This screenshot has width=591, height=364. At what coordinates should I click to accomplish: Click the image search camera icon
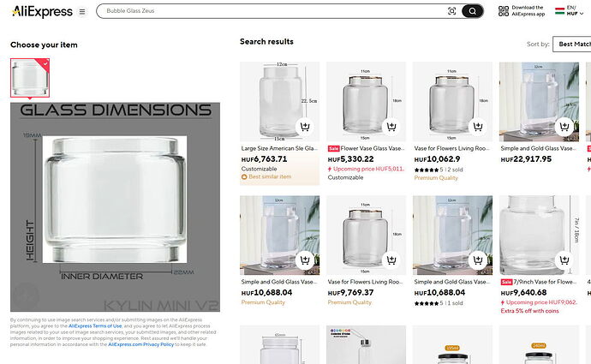[452, 11]
